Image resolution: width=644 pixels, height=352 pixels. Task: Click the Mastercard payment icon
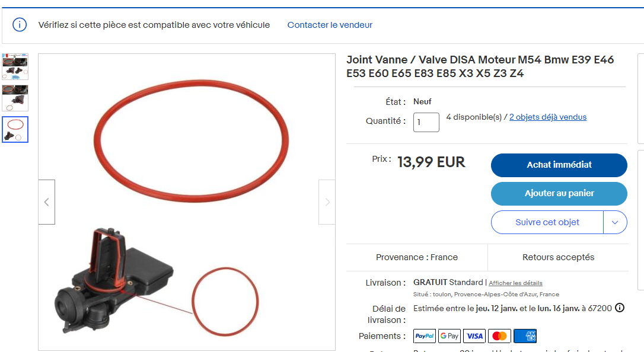499,336
